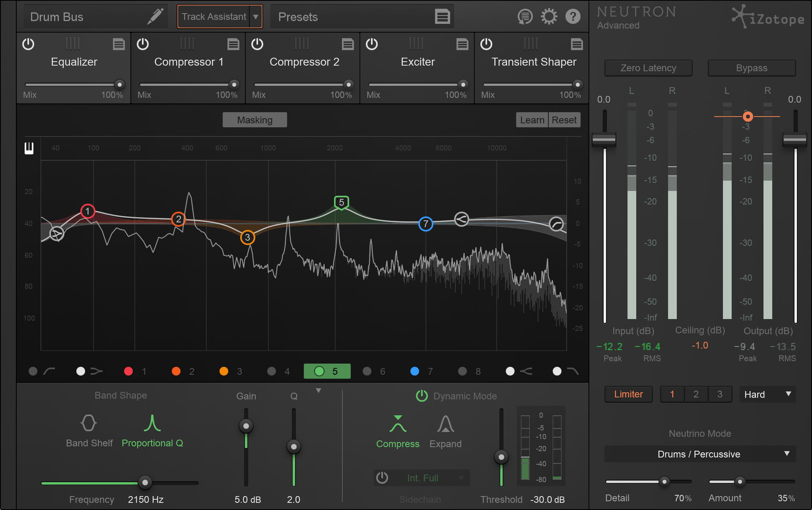Viewport: 812px width, 510px height.
Task: Open Transient Shaper module presets icon
Action: 577,44
